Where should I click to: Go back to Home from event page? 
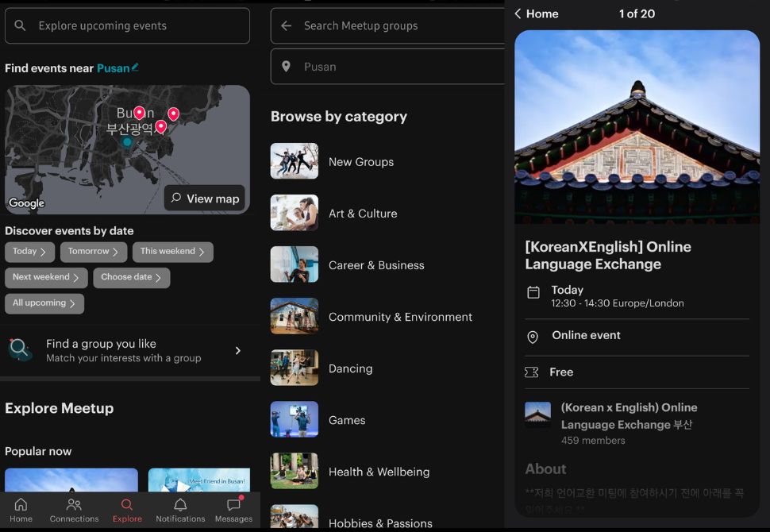(537, 13)
